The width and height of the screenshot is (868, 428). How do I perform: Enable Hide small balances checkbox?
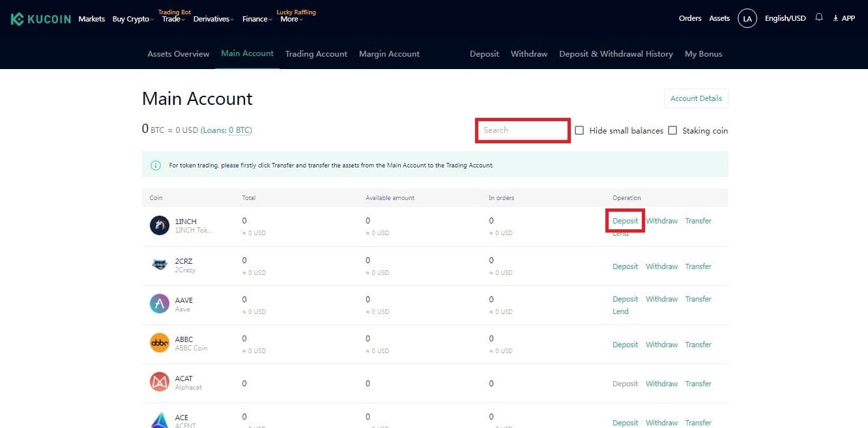579,130
